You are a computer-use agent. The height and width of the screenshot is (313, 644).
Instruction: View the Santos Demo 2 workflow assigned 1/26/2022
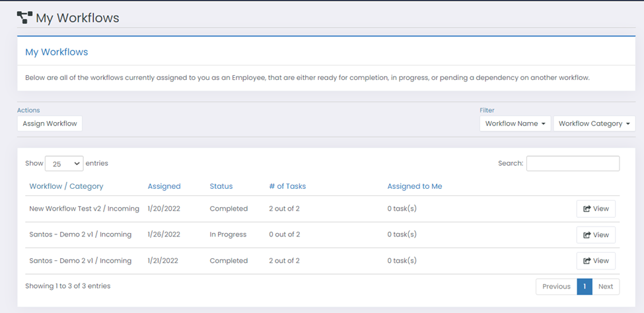click(x=596, y=235)
